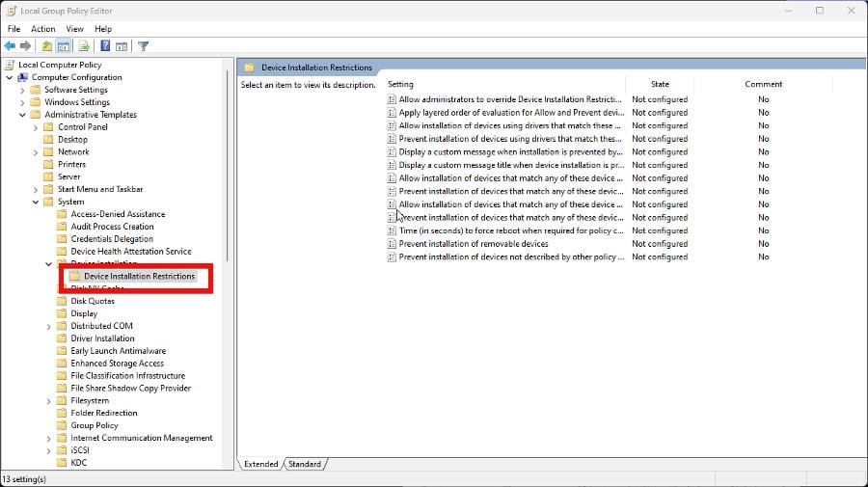Collapse the System folder

point(36,202)
